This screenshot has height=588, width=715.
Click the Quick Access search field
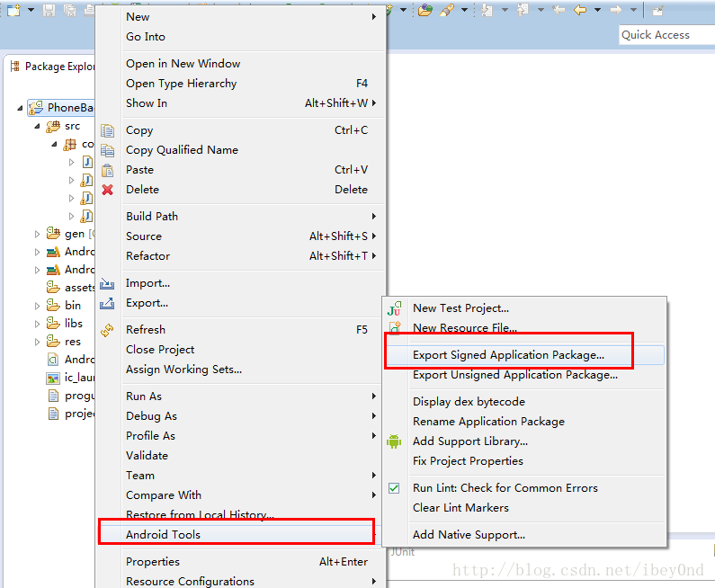point(666,35)
